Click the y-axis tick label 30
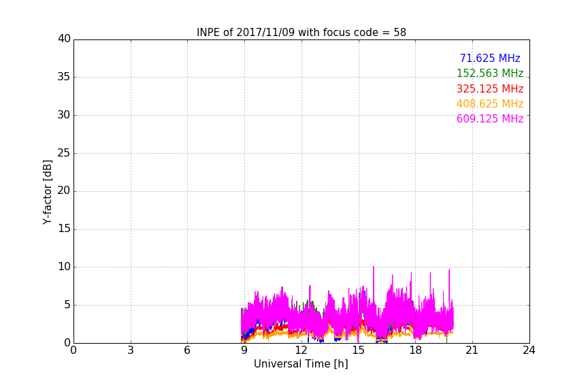The image size is (588, 392). (64, 115)
